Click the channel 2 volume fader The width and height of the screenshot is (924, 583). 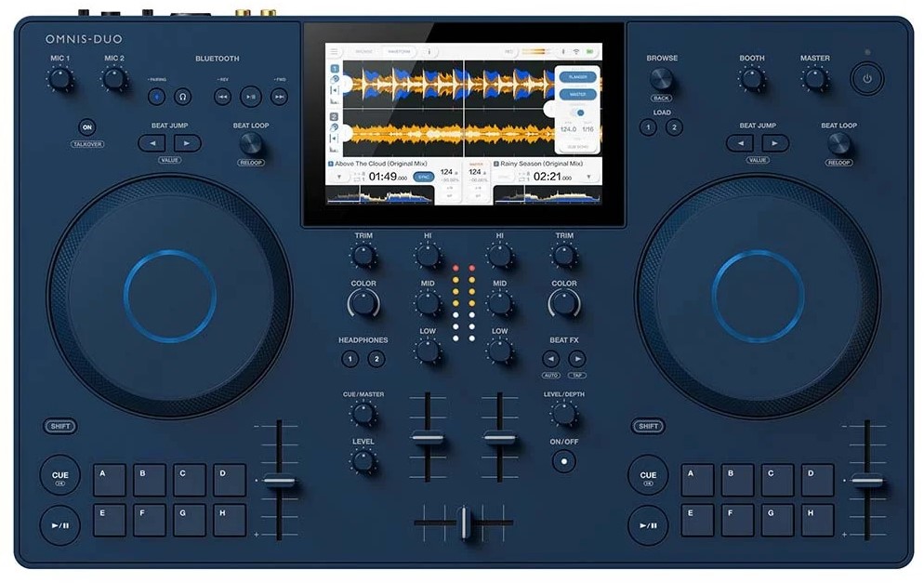(x=500, y=438)
